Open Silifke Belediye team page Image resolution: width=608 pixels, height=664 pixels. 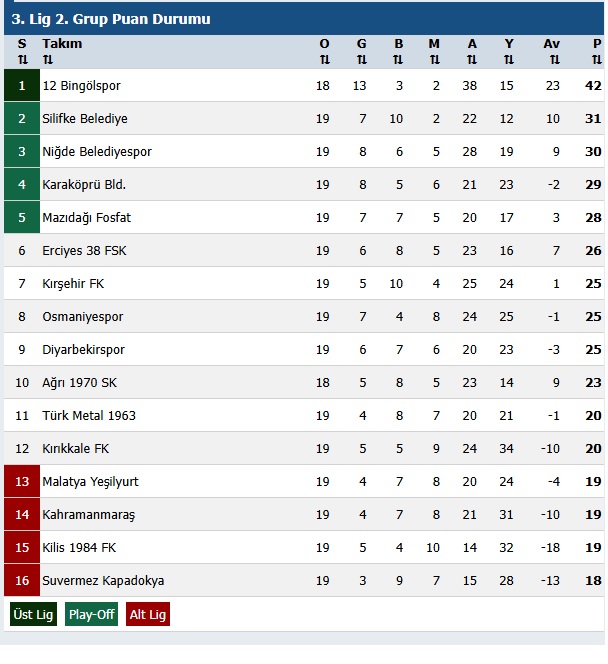tap(84, 119)
